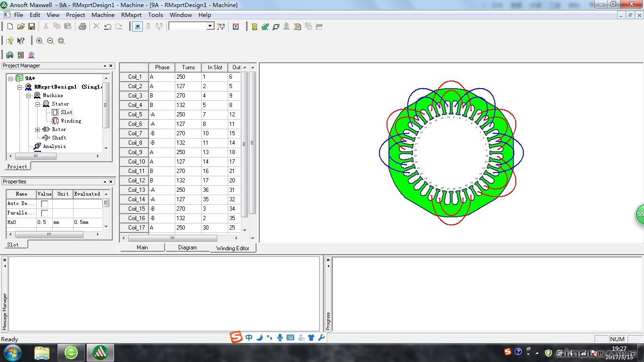The width and height of the screenshot is (644, 362).
Task: Select the Coil_1 row header
Action: 134,77
